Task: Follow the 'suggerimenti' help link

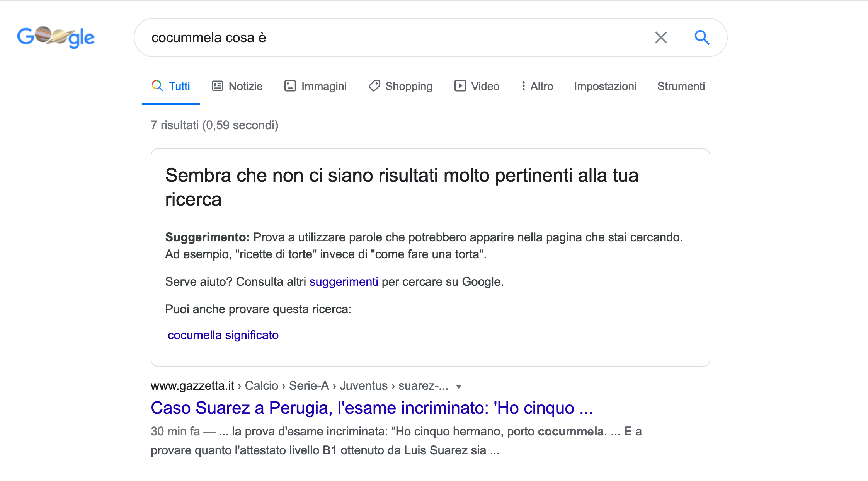Action: (344, 282)
